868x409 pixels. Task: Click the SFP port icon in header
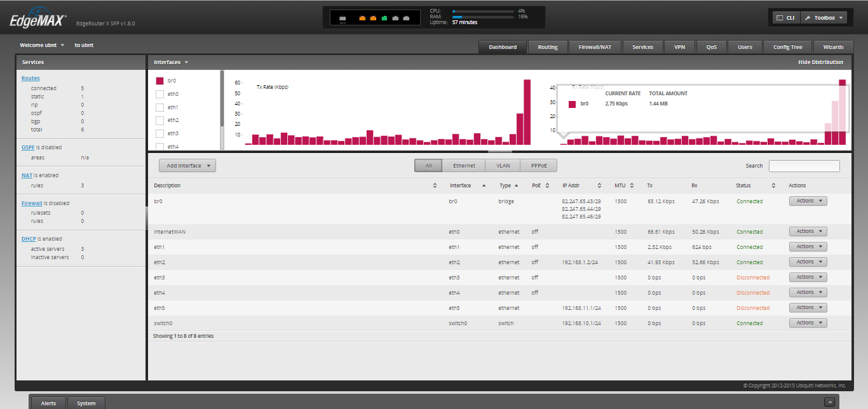342,18
